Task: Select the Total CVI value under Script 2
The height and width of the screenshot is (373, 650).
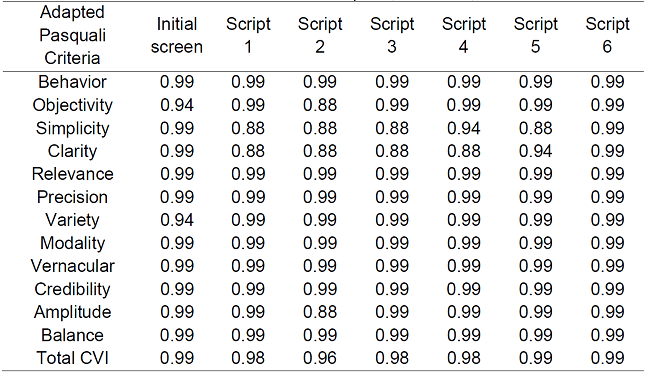Action: (320, 358)
